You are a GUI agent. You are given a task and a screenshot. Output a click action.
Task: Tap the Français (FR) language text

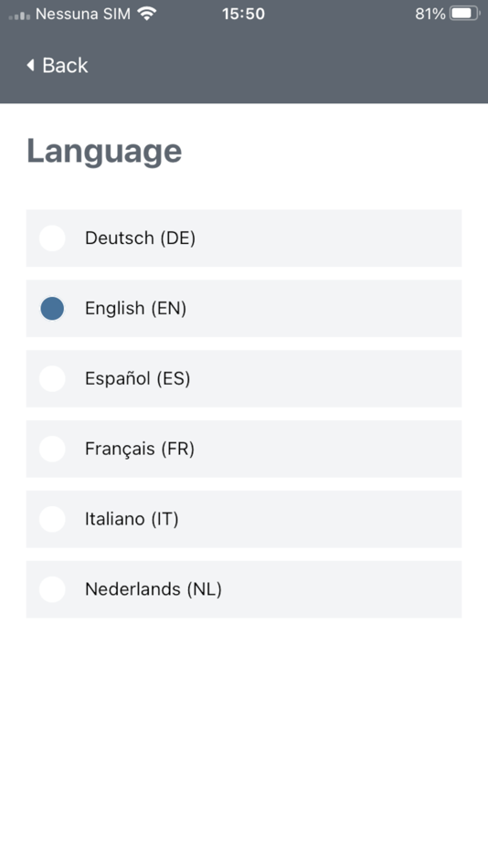(140, 449)
